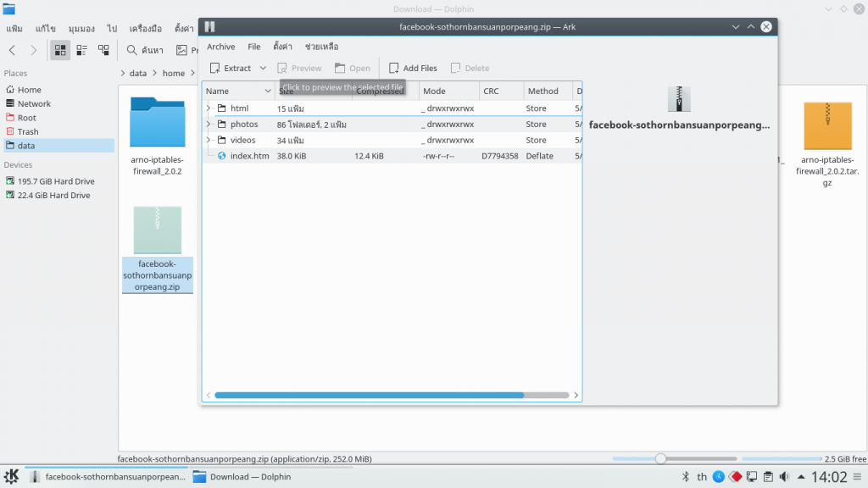Screen dimensions: 868x488
Task: Select the arno-iptables-firewall_2.0.2 folder
Action: pos(157,136)
